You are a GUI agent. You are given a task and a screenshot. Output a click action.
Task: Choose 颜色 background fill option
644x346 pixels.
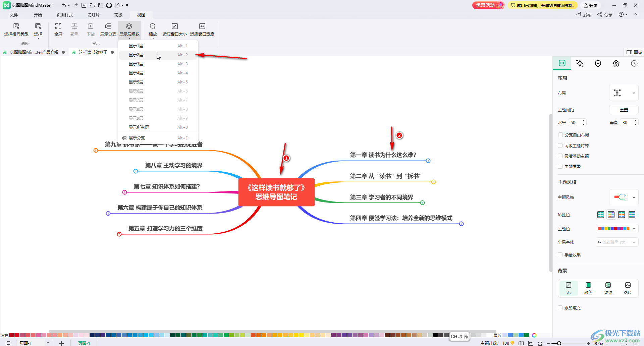588,288
